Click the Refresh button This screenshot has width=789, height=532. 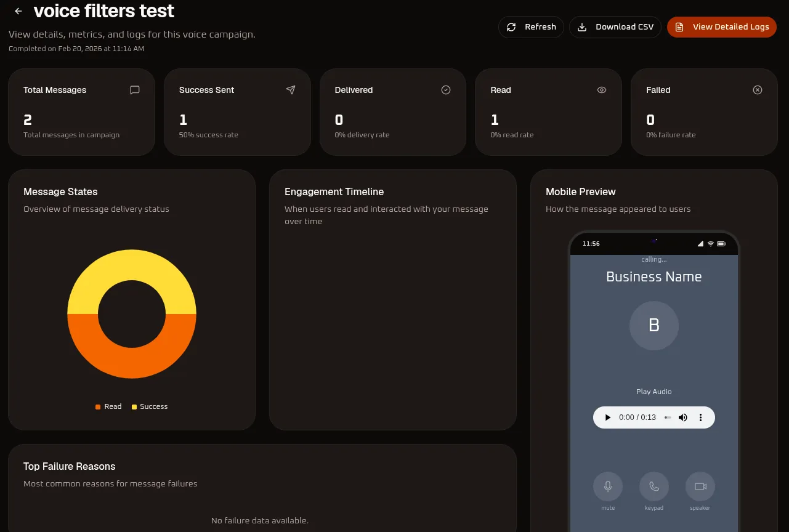tap(531, 27)
